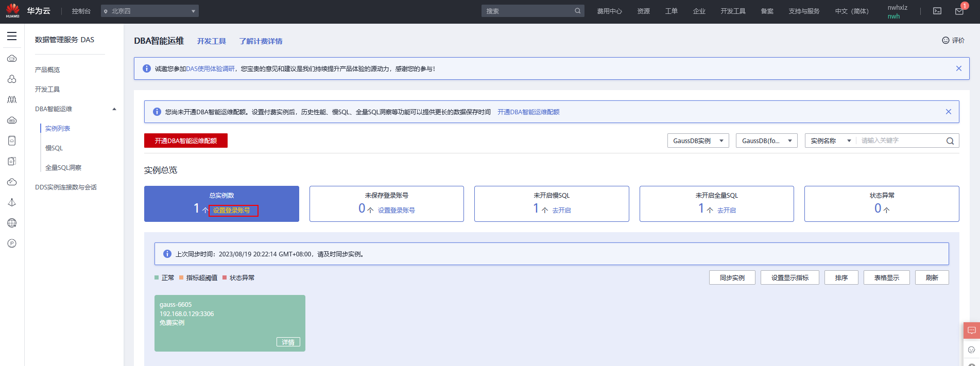Open the wave-shaped icon in the sidebar
Screen dimensions: 980x366
click(12, 99)
